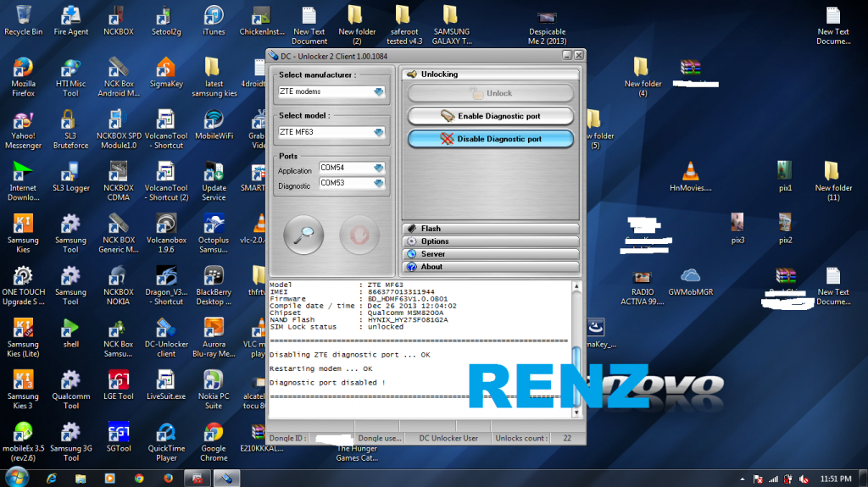Select the iTunes desktop icon
Screen dimensions: 868x487
point(214,21)
